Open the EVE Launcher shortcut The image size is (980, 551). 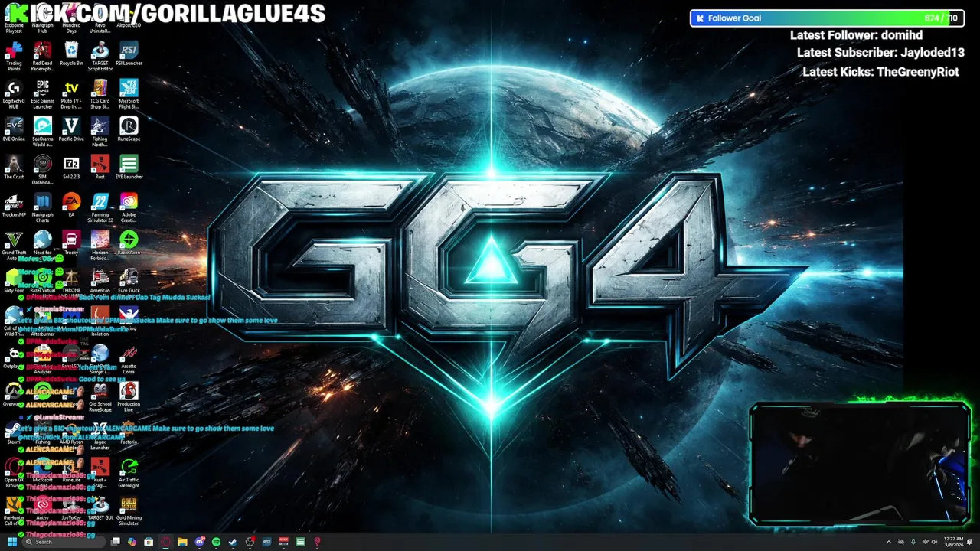click(x=129, y=167)
